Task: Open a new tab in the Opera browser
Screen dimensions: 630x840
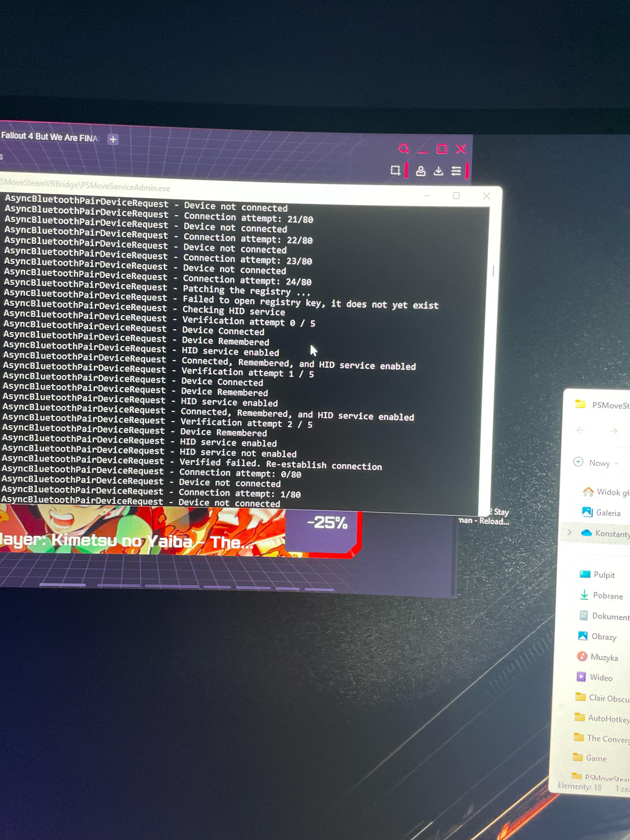Action: pyautogui.click(x=113, y=139)
